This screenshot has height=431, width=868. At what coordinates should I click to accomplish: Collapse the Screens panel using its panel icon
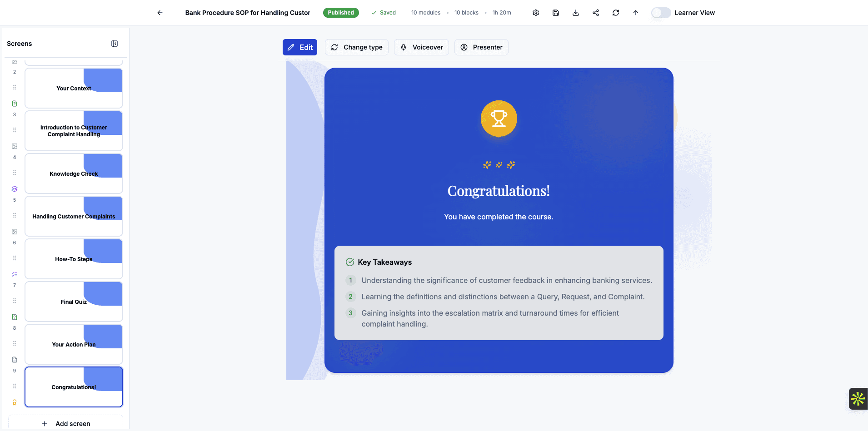115,43
